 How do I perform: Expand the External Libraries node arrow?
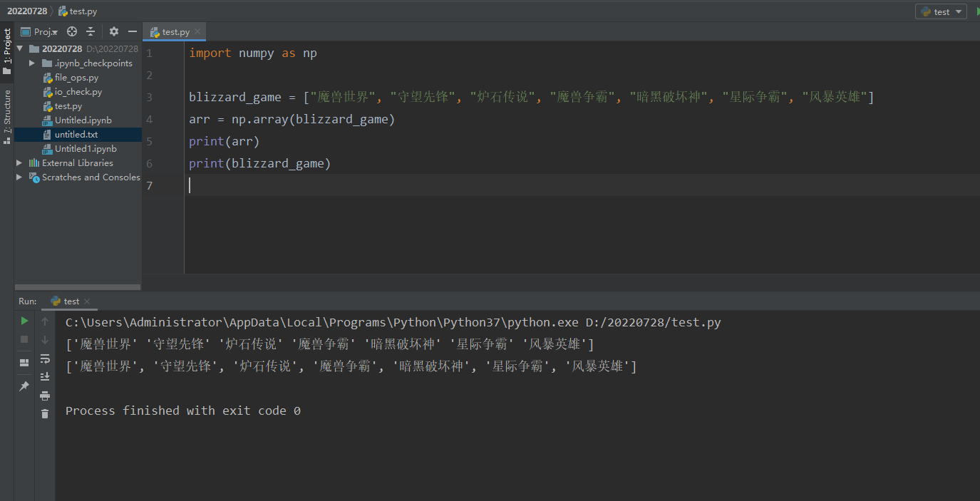[x=20, y=163]
